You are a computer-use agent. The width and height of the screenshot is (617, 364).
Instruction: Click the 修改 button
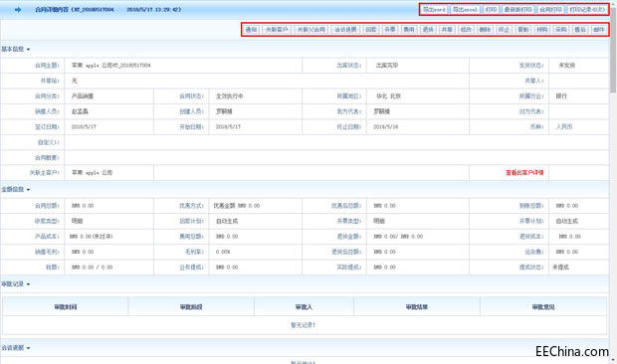466,30
